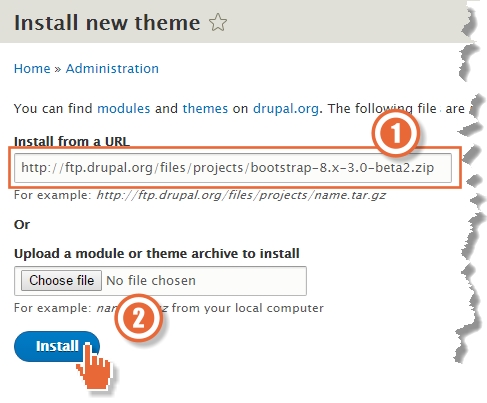Click the orange number 1 callout badge
Screen dimensions: 487x403
coord(396,133)
